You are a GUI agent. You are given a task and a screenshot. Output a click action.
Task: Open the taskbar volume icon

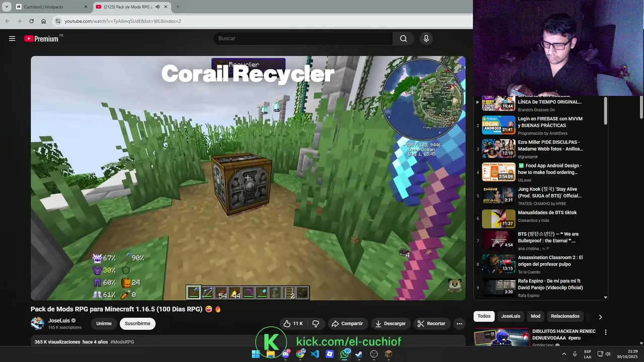[608, 354]
